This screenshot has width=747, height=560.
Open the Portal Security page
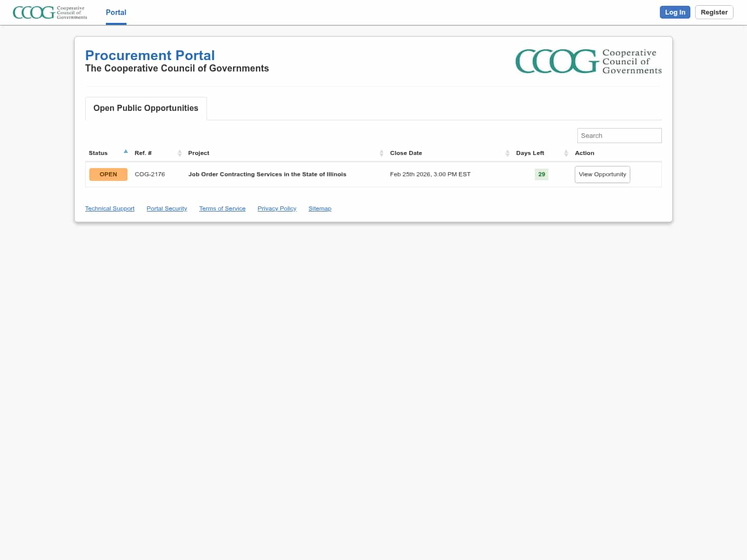coord(167,208)
